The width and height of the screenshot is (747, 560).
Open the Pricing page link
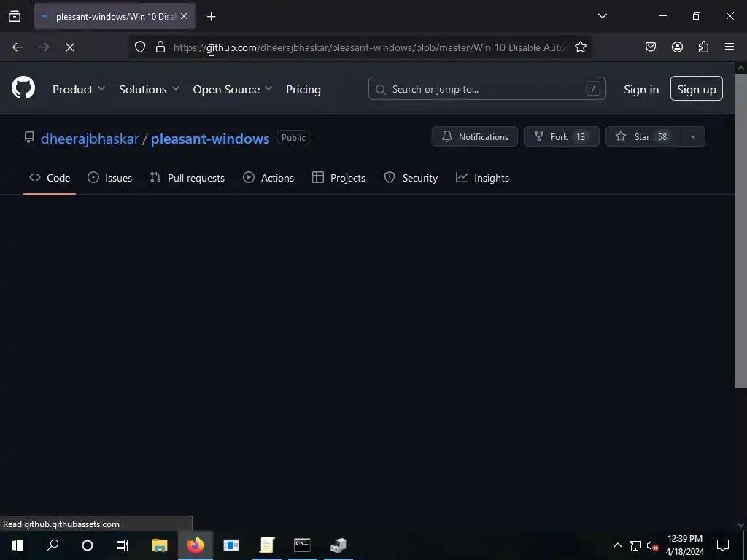[x=303, y=89]
